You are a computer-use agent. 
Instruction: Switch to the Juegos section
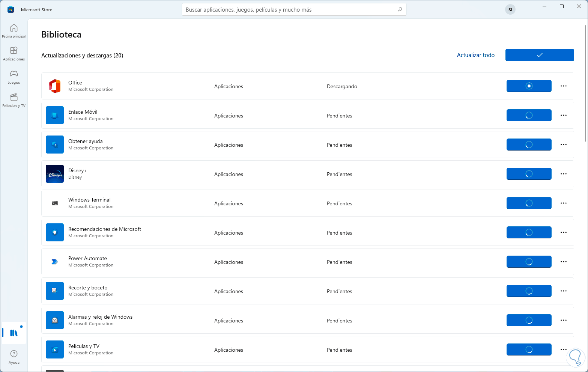[14, 77]
